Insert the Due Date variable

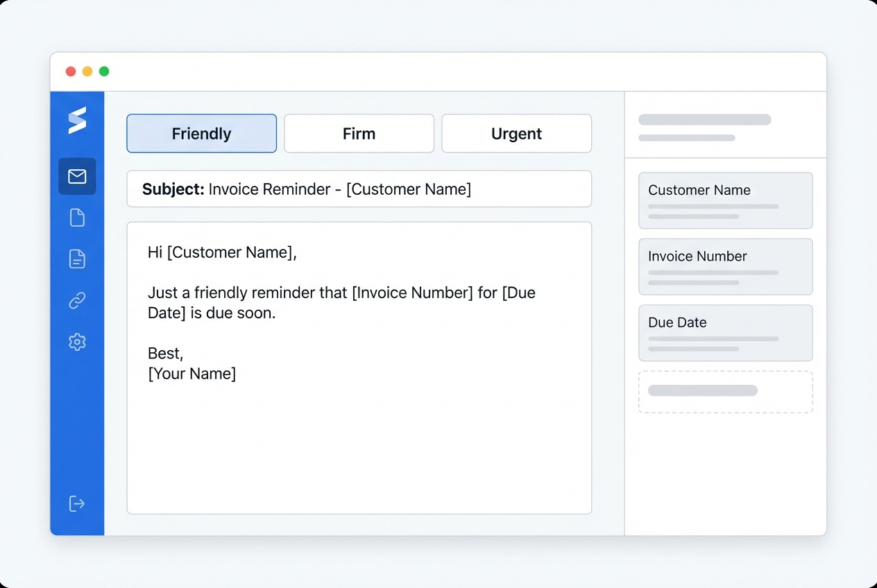725,333
